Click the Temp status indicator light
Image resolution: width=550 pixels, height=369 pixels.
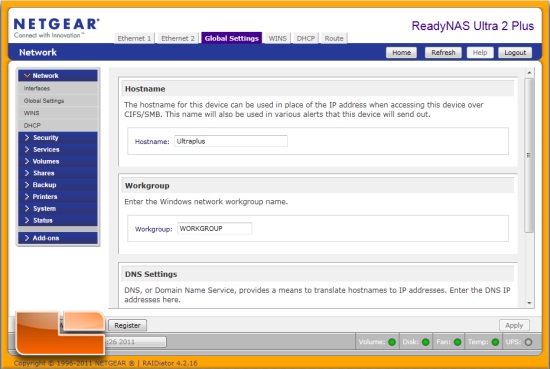coord(495,342)
